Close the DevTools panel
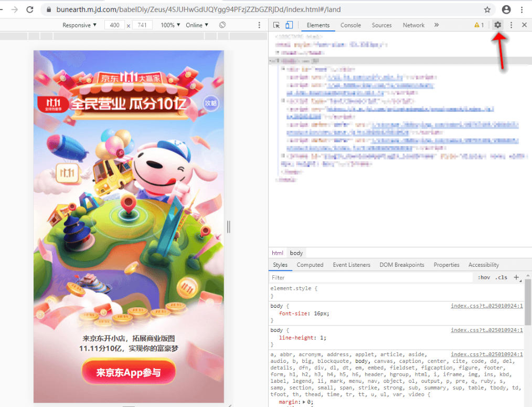 (x=524, y=25)
